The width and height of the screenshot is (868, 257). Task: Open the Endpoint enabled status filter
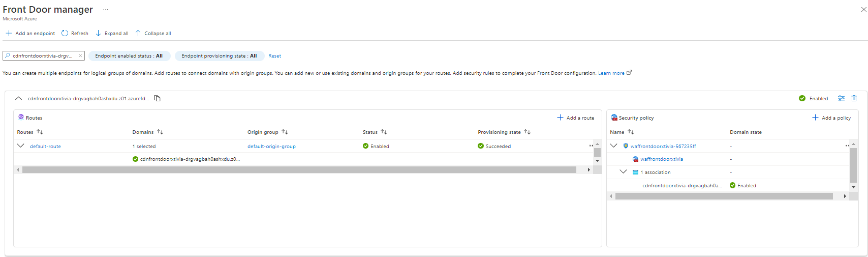[129, 56]
